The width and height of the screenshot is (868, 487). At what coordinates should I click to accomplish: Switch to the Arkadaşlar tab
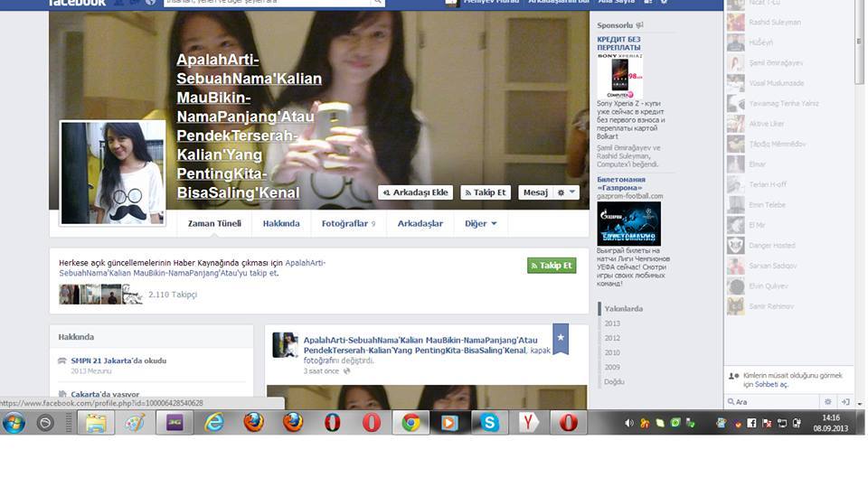(420, 223)
